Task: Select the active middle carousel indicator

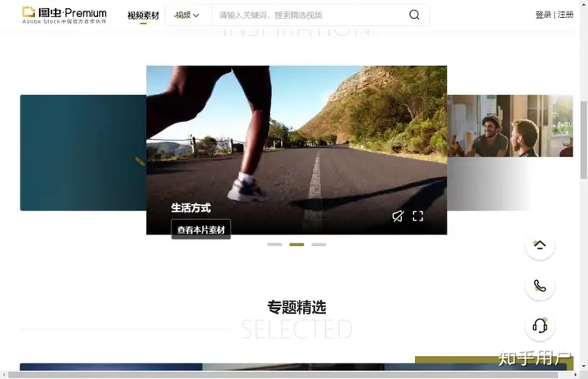Action: pyautogui.click(x=296, y=245)
